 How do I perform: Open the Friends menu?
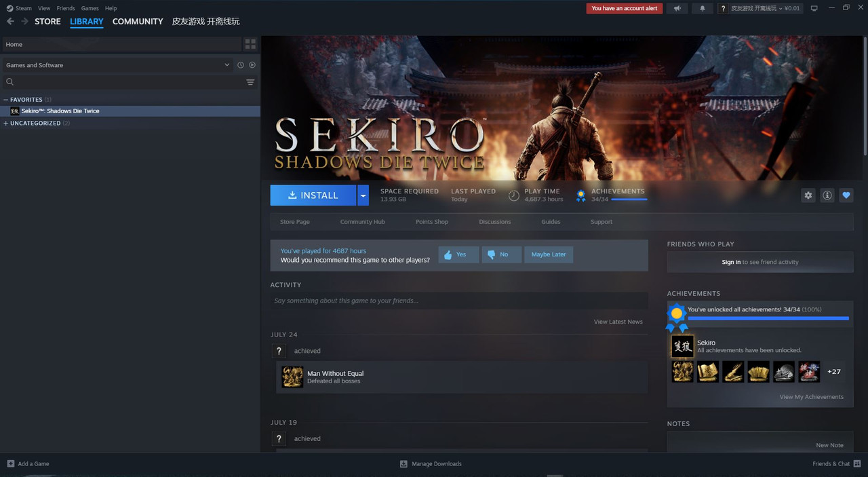click(66, 8)
